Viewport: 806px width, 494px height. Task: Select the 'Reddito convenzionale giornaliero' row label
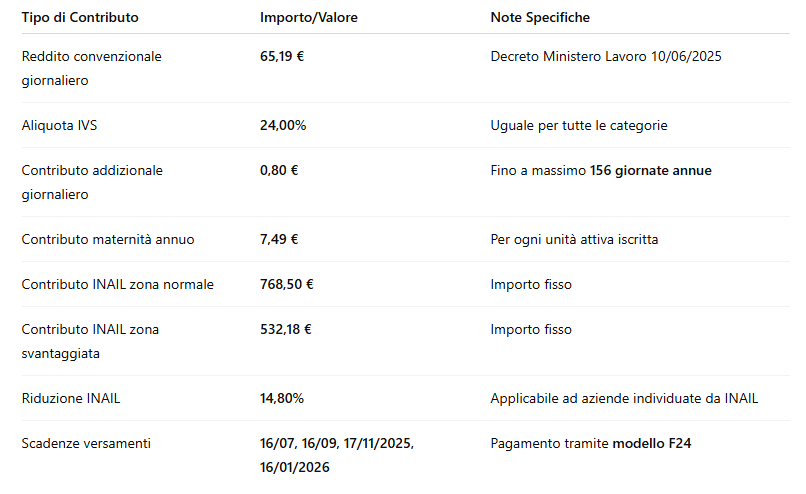[91, 68]
